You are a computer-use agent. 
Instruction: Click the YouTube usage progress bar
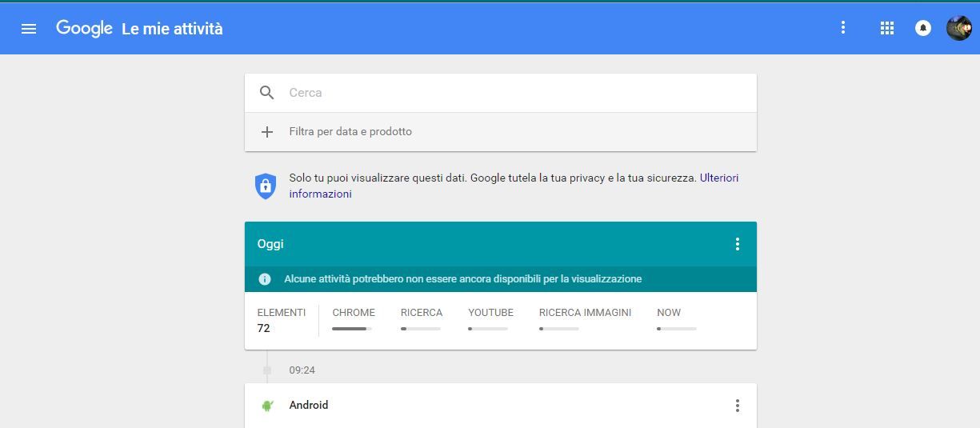coord(488,329)
